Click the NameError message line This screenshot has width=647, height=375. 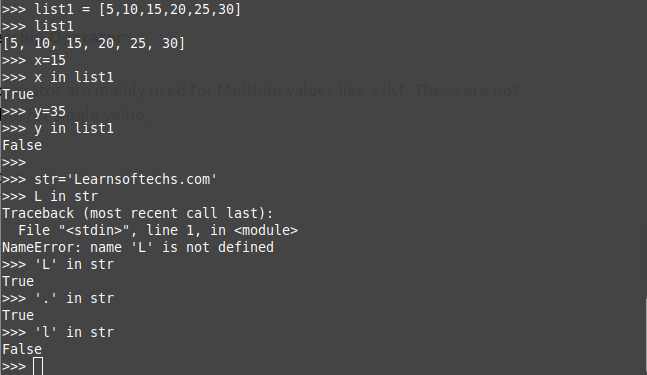[138, 247]
